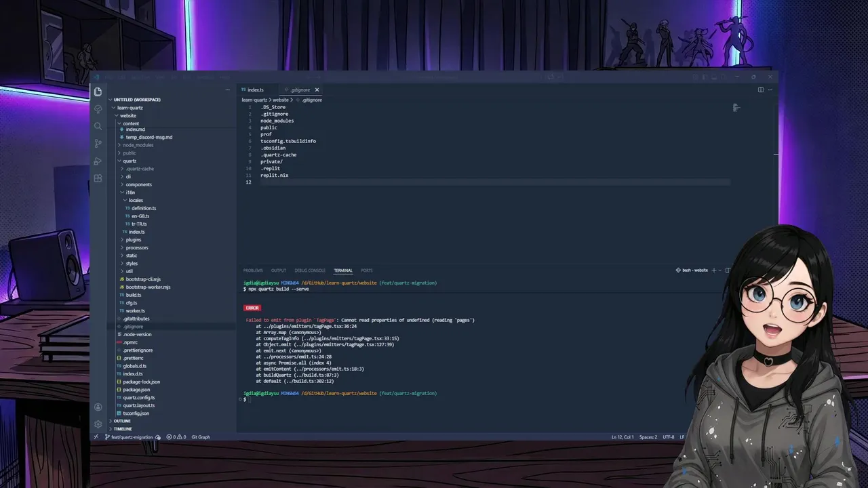Open the Run and Debug view
Image resolution: width=868 pixels, height=488 pixels.
(x=98, y=161)
